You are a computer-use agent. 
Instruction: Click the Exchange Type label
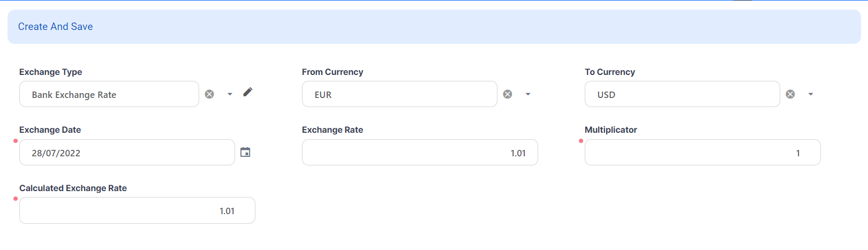[51, 72]
